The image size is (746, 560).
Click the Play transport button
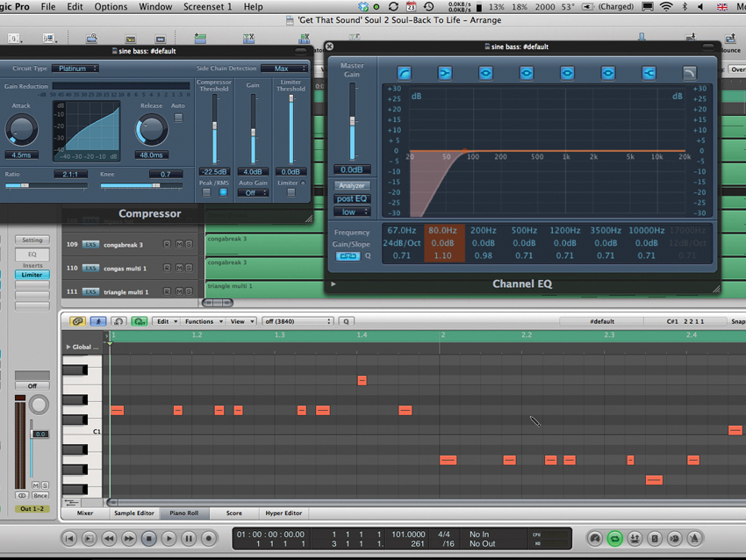(169, 539)
